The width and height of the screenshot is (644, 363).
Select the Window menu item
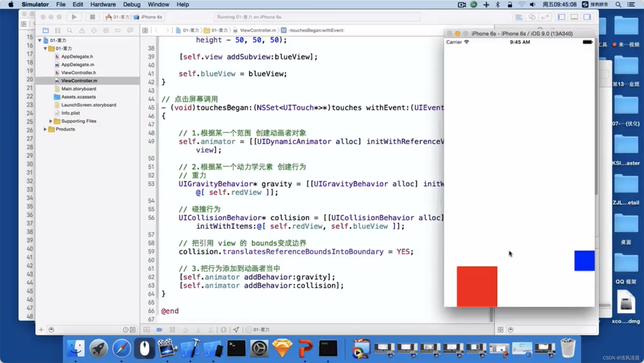[158, 4]
